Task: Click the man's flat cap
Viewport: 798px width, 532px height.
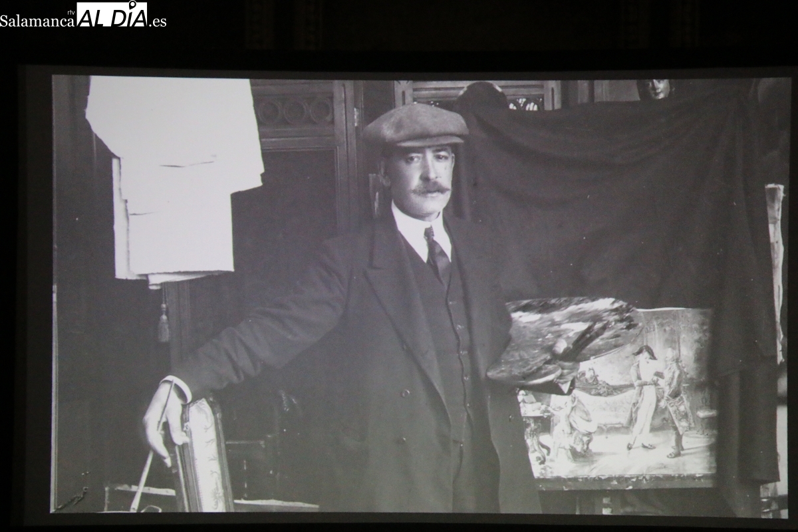Action: [x=415, y=125]
